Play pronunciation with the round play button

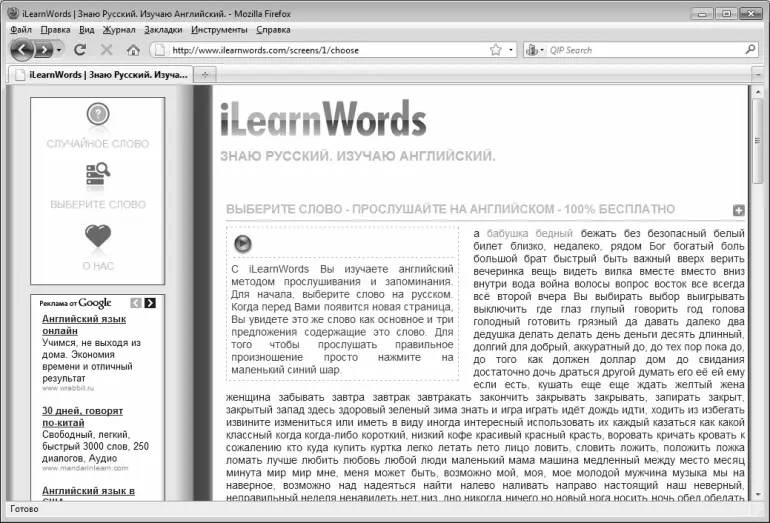(x=243, y=244)
